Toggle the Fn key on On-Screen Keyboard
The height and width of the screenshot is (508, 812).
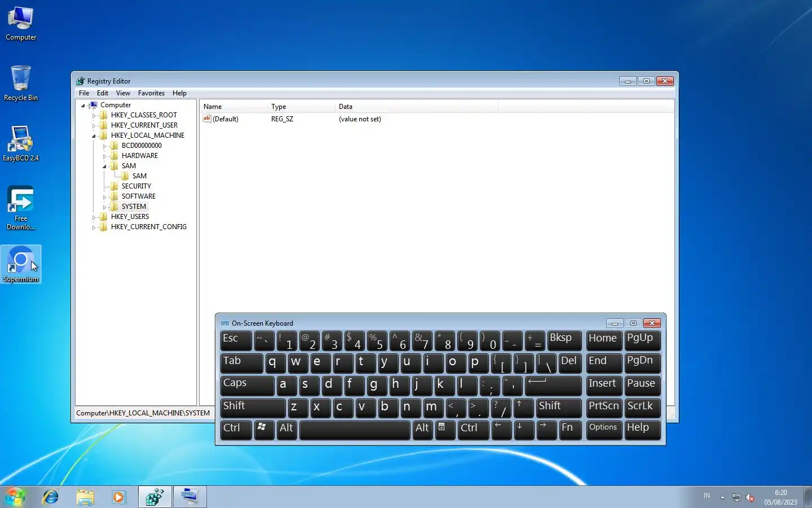[570, 430]
